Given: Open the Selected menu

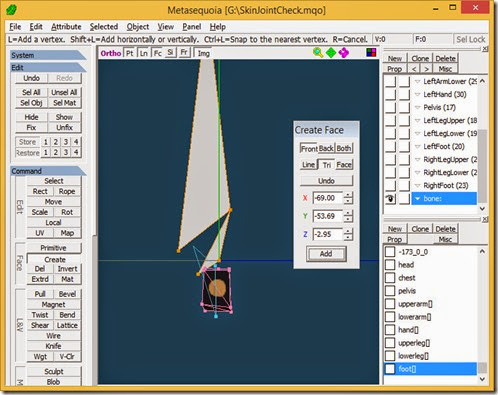Looking at the screenshot, I should coord(104,27).
